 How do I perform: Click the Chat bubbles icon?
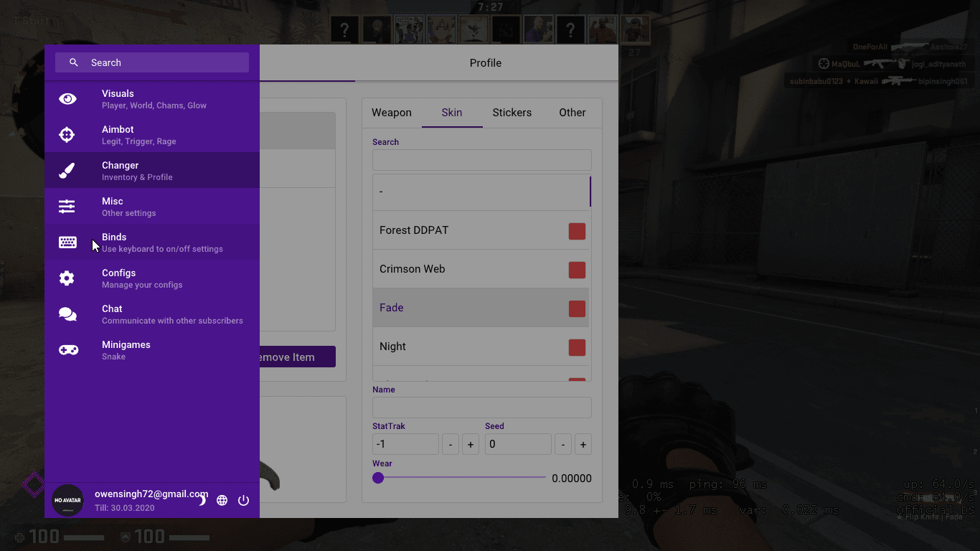[x=67, y=314]
